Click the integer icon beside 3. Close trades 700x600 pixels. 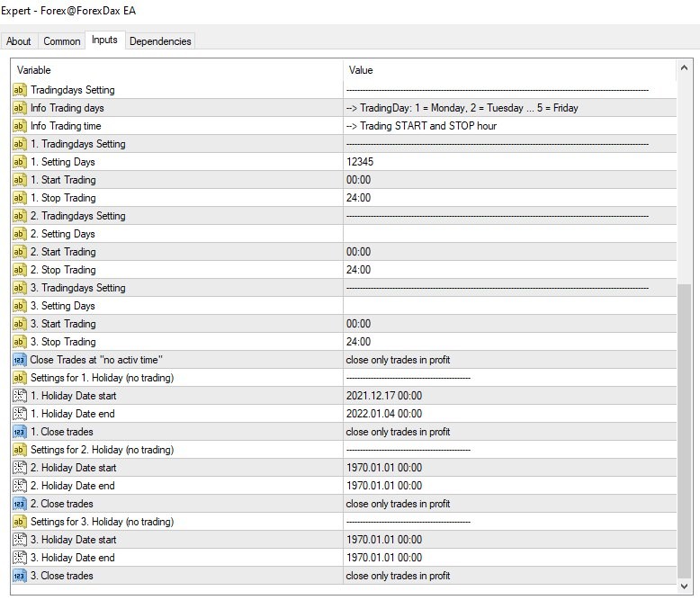(x=19, y=576)
